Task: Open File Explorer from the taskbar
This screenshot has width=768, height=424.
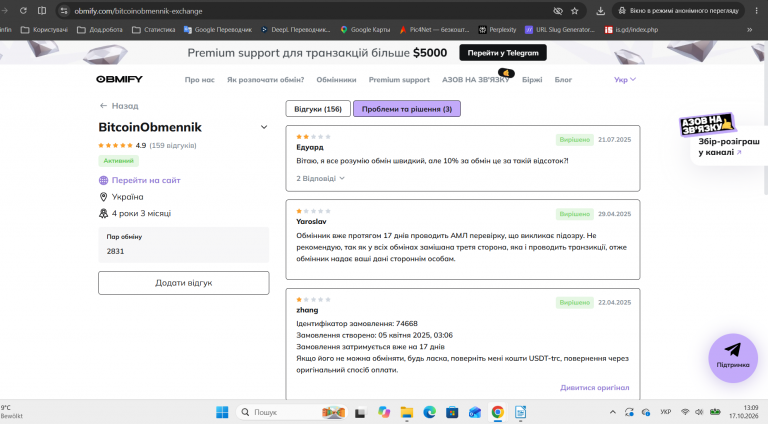Action: [407, 412]
